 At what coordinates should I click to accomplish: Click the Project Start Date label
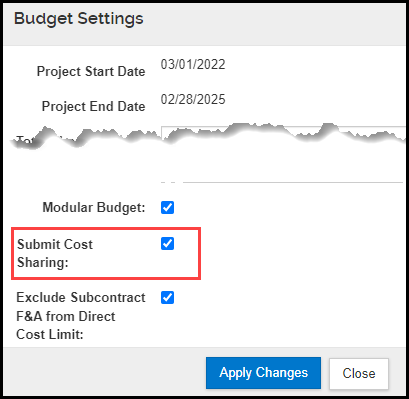91,71
